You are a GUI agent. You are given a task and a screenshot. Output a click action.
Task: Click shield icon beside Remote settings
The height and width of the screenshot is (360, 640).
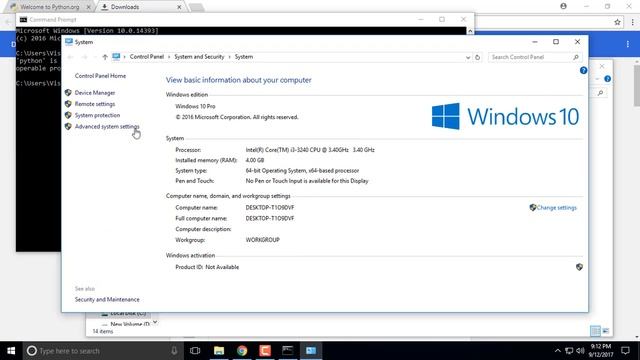(x=68, y=104)
